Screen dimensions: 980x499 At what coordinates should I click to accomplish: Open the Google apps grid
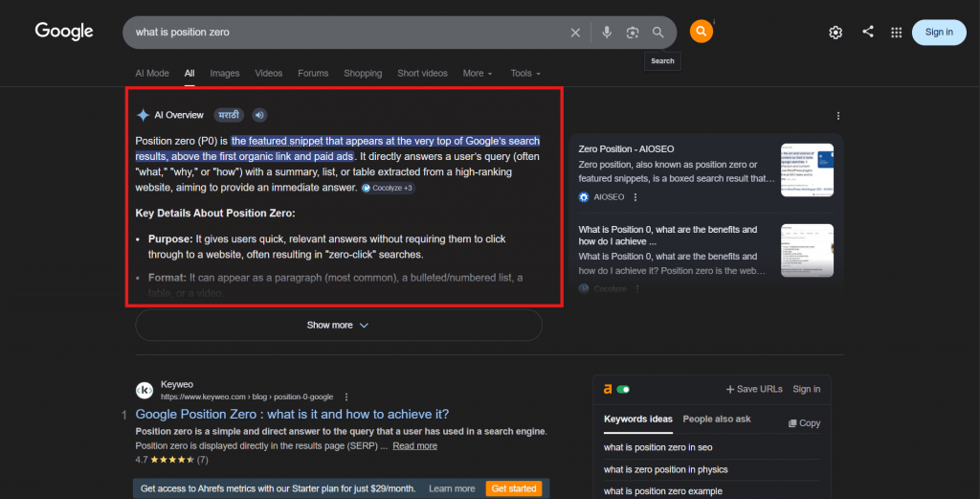tap(897, 33)
